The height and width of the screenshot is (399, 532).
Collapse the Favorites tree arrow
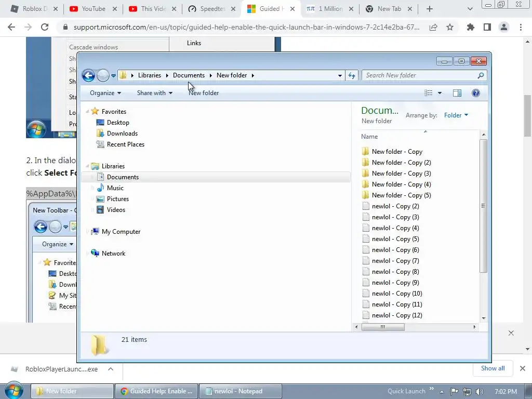pos(87,112)
